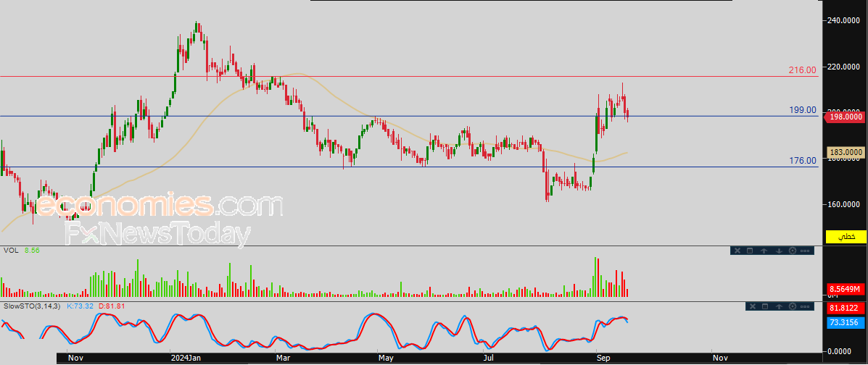Click the 160.0000 price axis label
Screen dimensions: 868x365
845,205
